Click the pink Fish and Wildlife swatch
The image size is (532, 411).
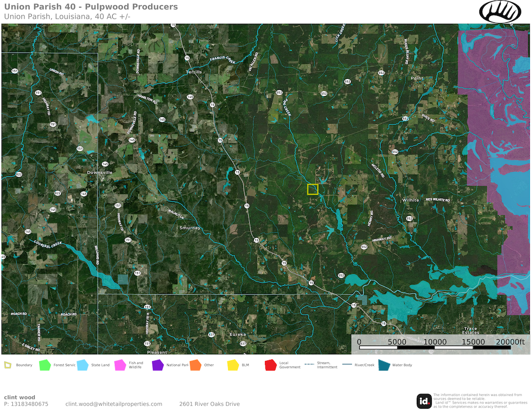point(120,365)
